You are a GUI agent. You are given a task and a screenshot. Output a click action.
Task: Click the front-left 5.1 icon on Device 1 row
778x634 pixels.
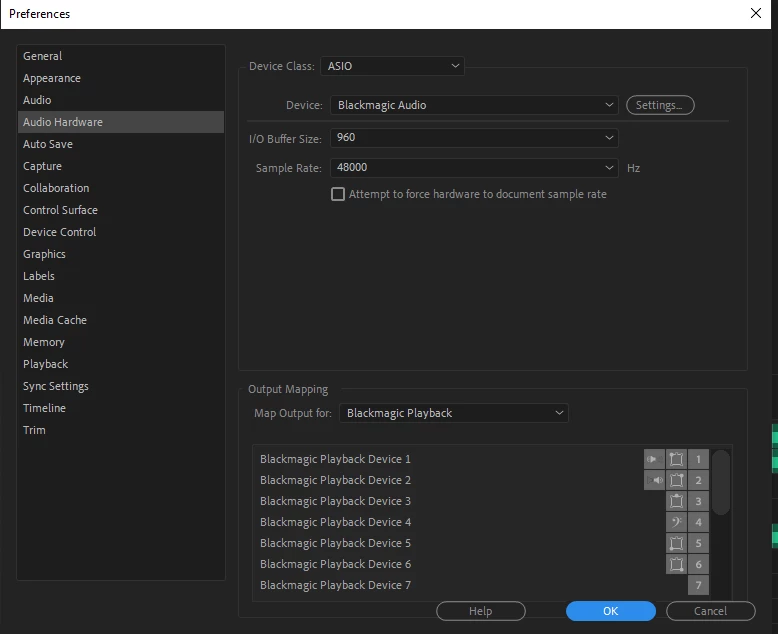(x=676, y=459)
